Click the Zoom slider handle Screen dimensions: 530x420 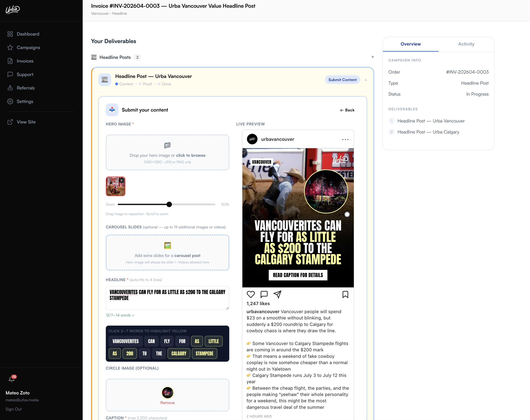point(169,204)
